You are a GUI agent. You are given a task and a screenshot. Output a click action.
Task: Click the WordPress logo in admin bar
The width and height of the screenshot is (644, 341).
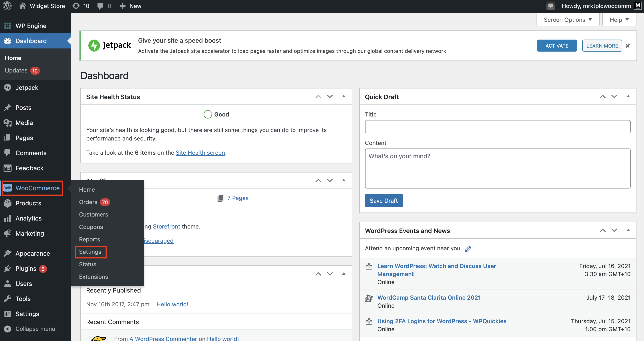pos(7,6)
